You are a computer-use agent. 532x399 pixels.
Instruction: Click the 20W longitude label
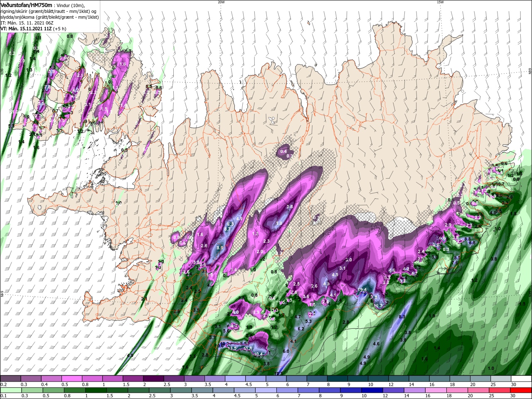click(221, 2)
